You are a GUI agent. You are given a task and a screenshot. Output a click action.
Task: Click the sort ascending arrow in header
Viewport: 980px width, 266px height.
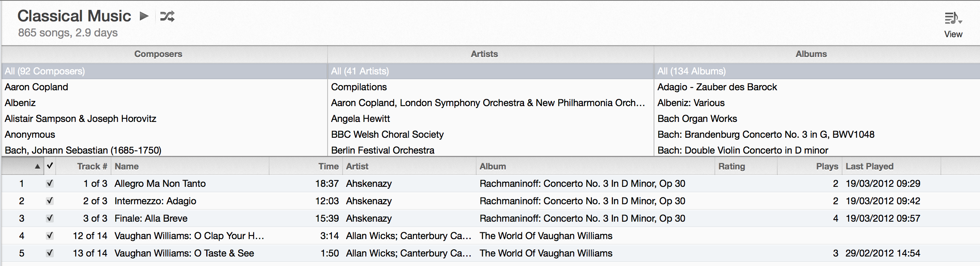click(x=37, y=166)
